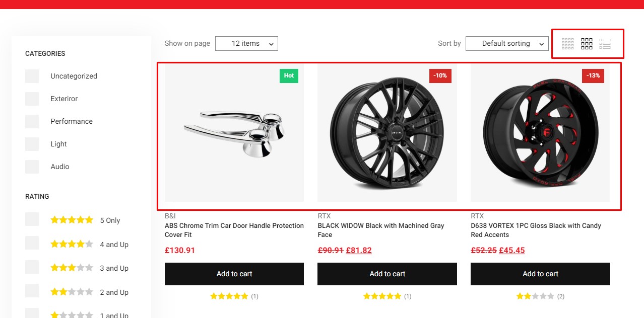Screen dimensions: 644x318
Task: Click star rating under BLACK WIDOW wheel
Action: [x=382, y=296]
